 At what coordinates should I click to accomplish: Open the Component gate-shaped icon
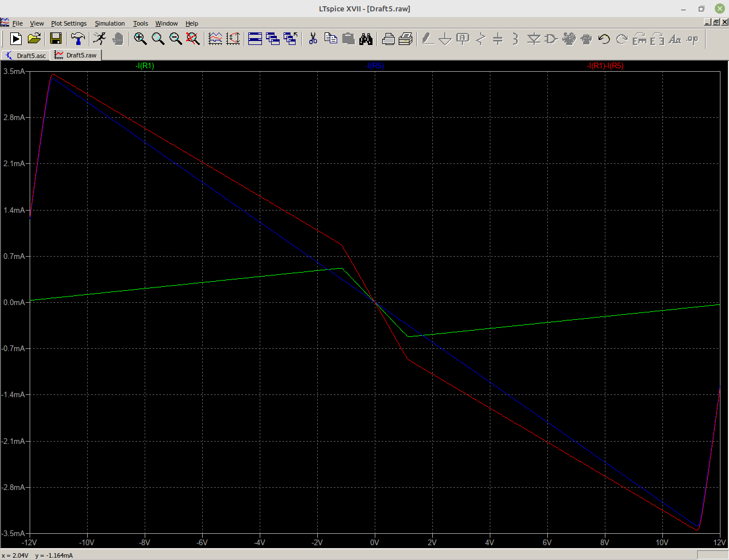(551, 39)
